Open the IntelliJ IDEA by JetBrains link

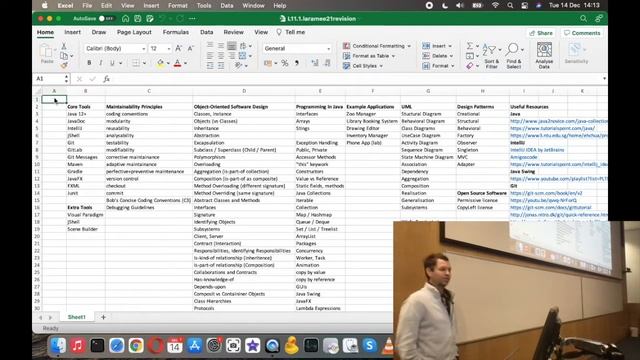(x=537, y=150)
